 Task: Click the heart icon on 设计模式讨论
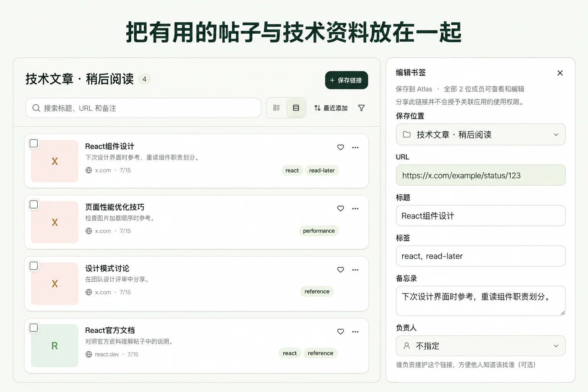tap(340, 270)
